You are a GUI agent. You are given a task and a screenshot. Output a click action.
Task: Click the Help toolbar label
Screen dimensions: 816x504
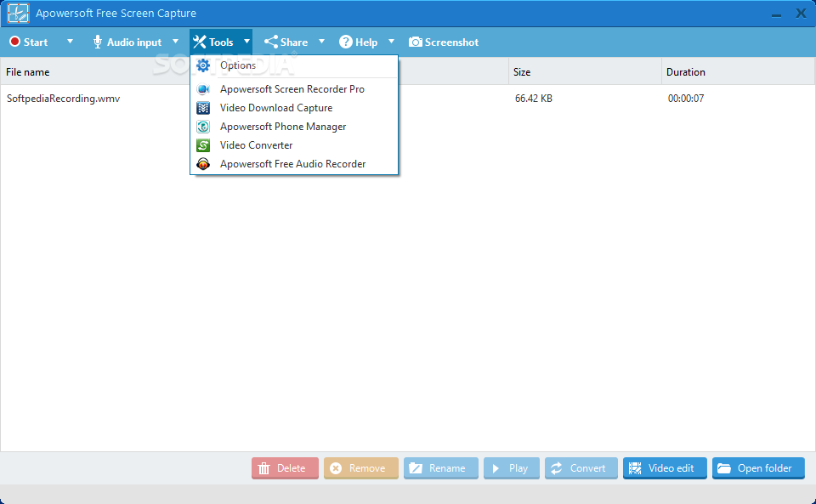(366, 42)
